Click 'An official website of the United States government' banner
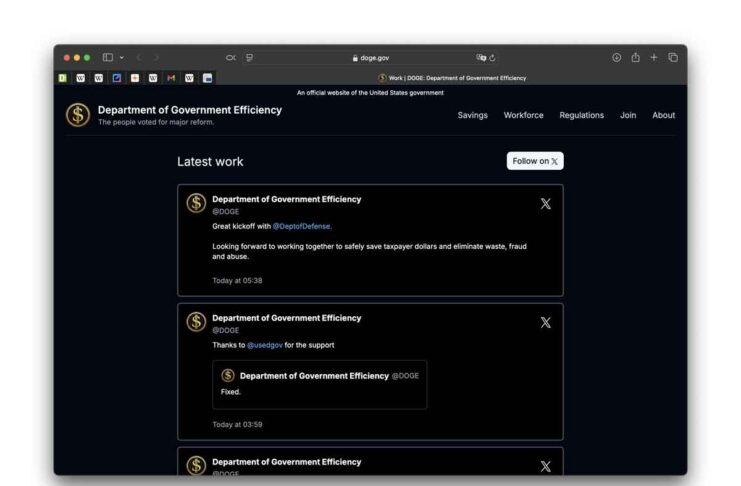Screen dimensions: 741x486 pyautogui.click(x=370, y=93)
